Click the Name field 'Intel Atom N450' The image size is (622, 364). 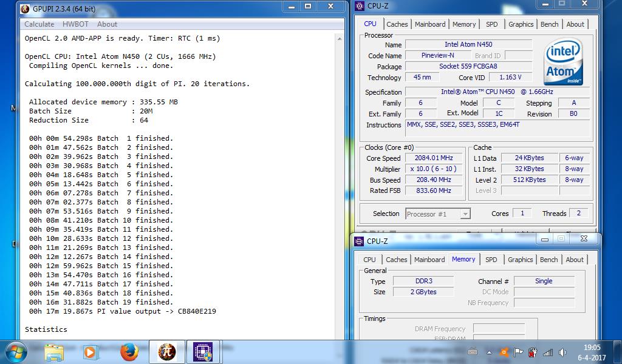[x=468, y=44]
